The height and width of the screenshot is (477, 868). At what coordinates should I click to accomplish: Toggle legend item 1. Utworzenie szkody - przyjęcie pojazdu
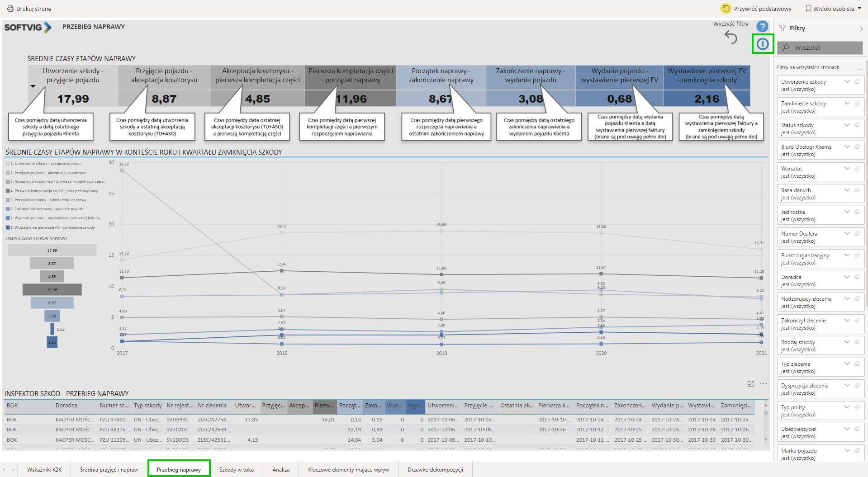[45, 163]
